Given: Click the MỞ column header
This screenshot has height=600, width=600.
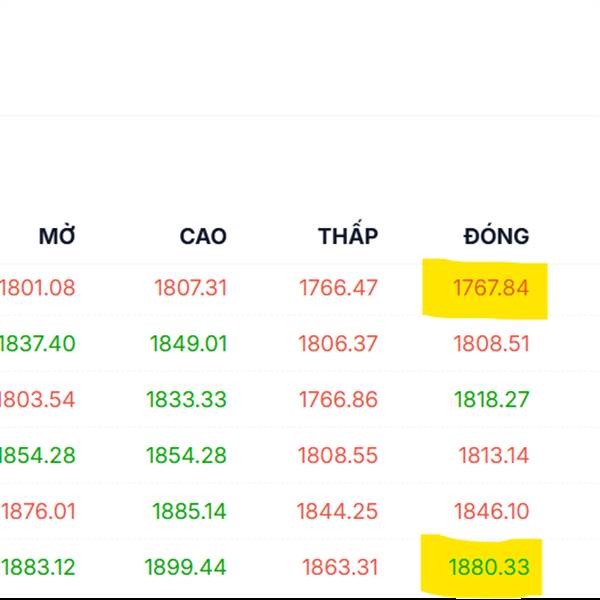Looking at the screenshot, I should click(57, 237).
